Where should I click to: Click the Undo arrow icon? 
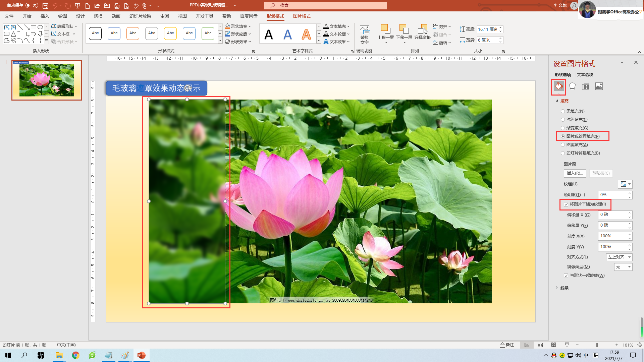(55, 6)
